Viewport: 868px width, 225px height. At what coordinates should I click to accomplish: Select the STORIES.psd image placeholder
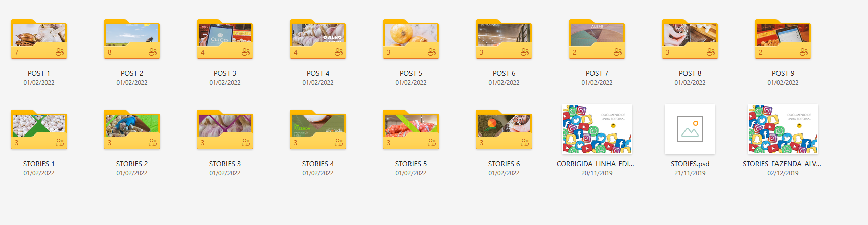pyautogui.click(x=690, y=129)
